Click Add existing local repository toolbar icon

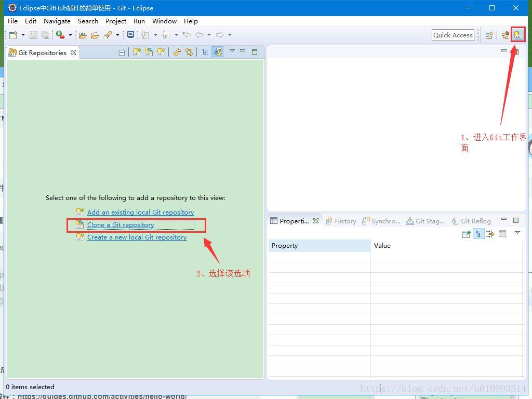coord(137,52)
